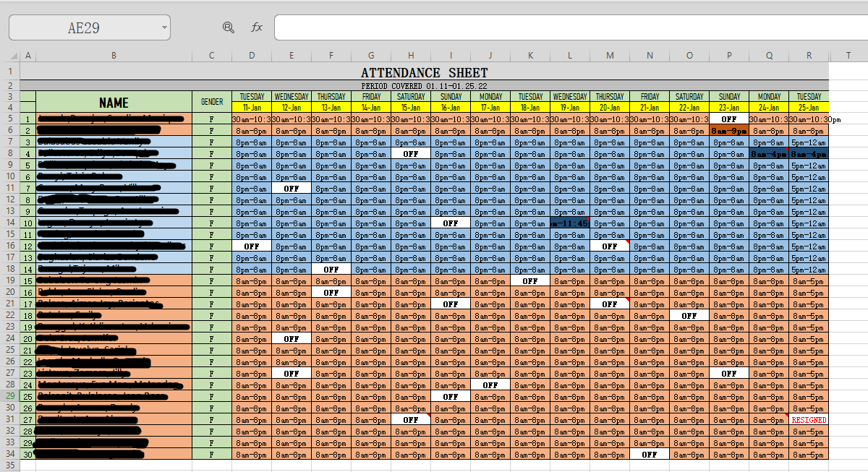Click the NAME header cell
Screen dimensions: 868x472
click(x=114, y=102)
